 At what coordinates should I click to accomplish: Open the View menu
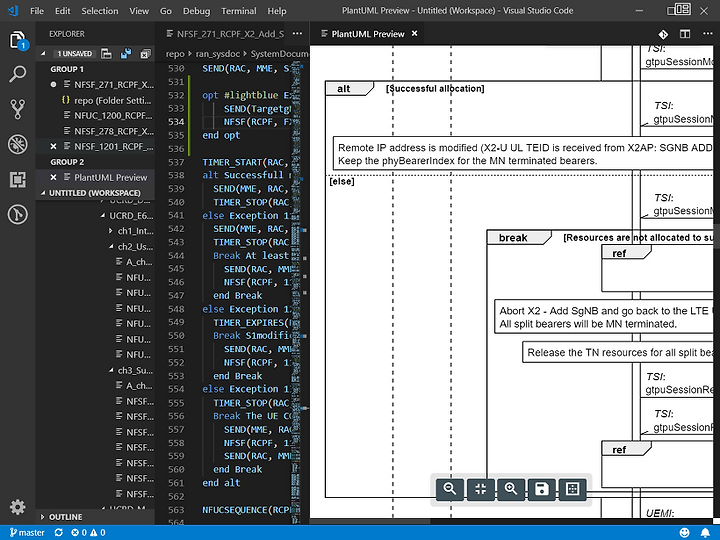click(x=139, y=11)
